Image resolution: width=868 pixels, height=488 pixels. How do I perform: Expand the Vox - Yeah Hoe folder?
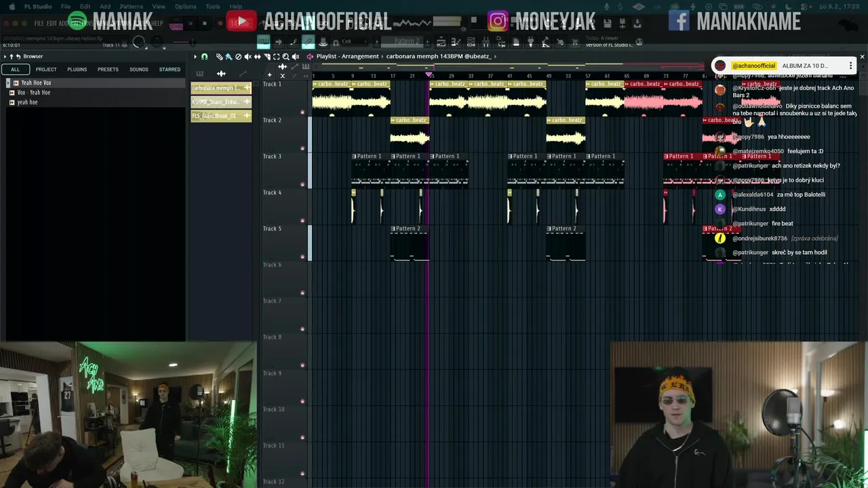click(12, 92)
